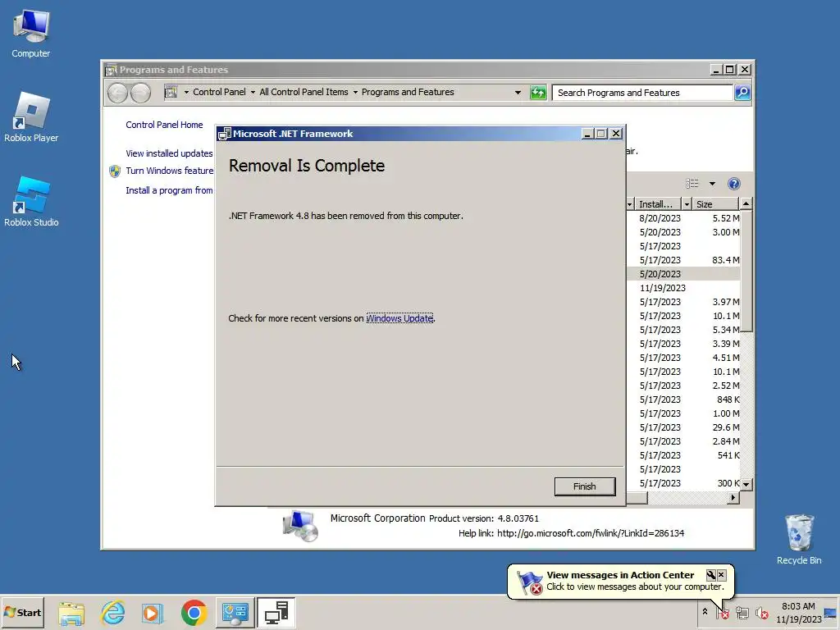Open the Installed On column filter dropdown
840x630 pixels.
pos(687,204)
